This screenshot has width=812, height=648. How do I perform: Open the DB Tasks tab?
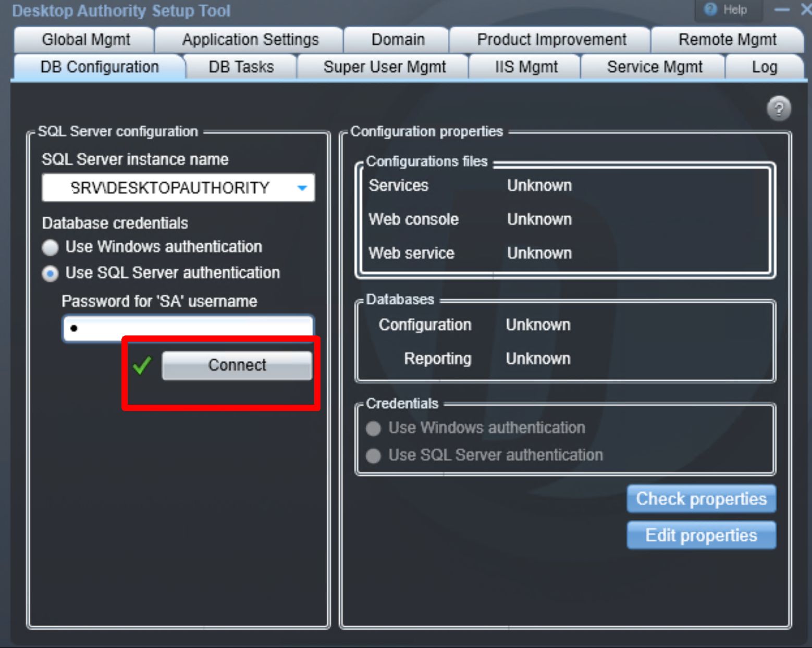(241, 67)
